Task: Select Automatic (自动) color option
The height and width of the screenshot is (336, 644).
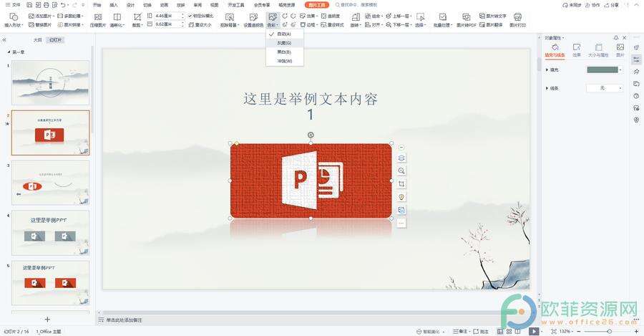Action: pyautogui.click(x=285, y=34)
